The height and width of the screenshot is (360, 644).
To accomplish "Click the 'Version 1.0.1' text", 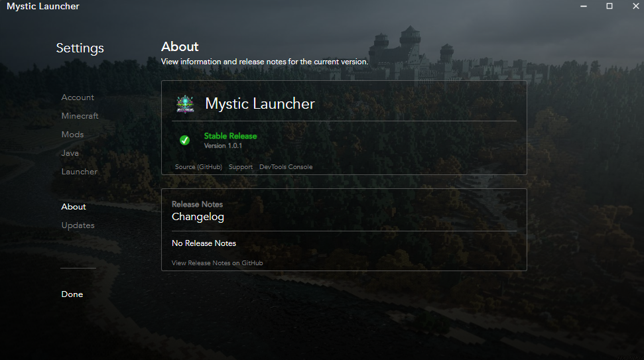I will (x=223, y=146).
